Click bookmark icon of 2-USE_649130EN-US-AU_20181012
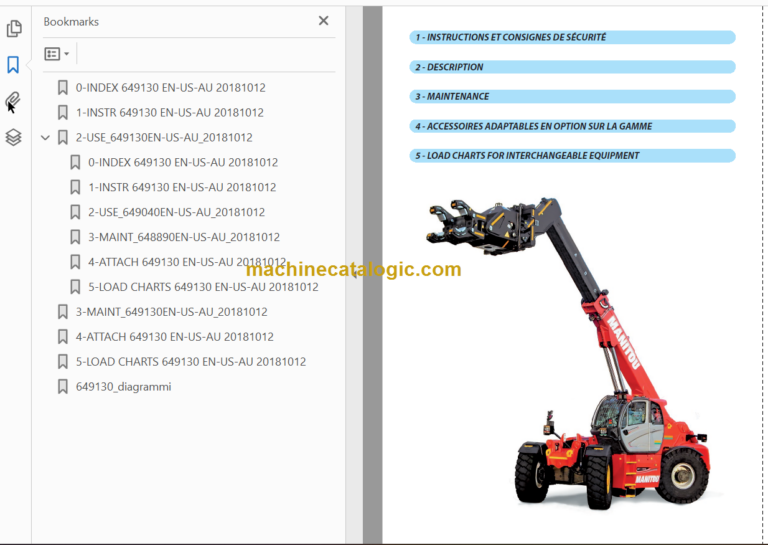This screenshot has height=545, width=768. pos(63,138)
